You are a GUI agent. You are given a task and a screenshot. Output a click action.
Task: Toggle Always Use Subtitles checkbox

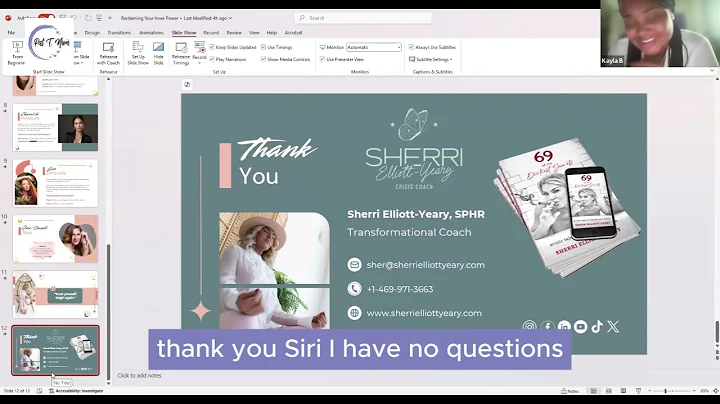tap(411, 47)
